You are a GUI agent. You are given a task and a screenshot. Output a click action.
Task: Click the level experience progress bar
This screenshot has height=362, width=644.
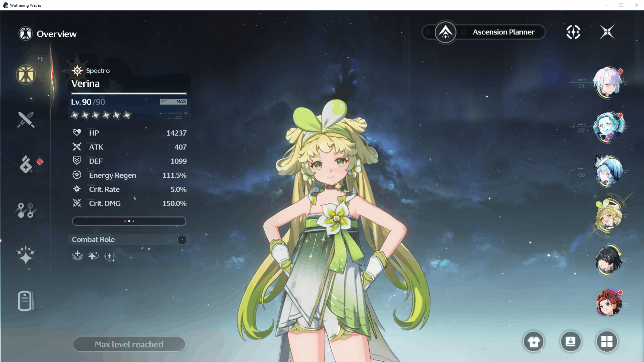click(129, 94)
